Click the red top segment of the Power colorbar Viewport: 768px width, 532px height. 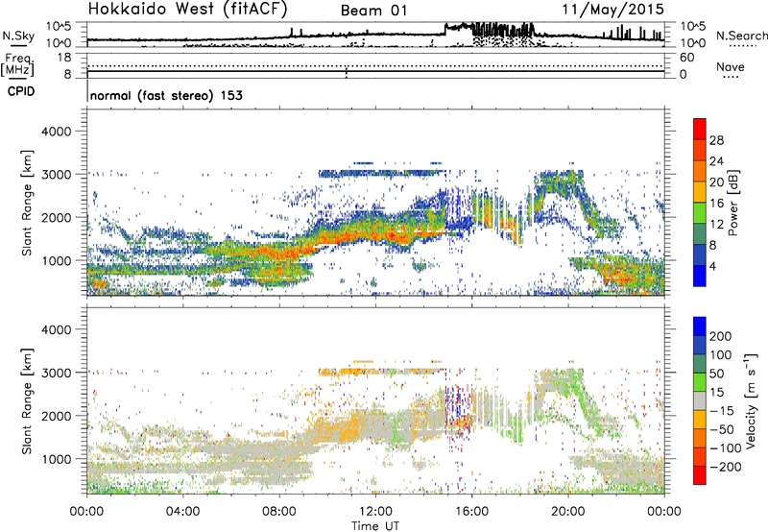[x=700, y=129]
